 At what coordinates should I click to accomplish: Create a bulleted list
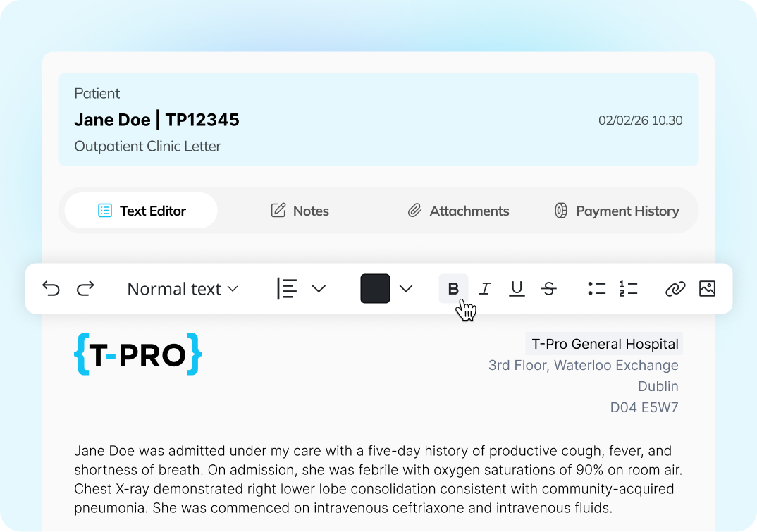596,289
